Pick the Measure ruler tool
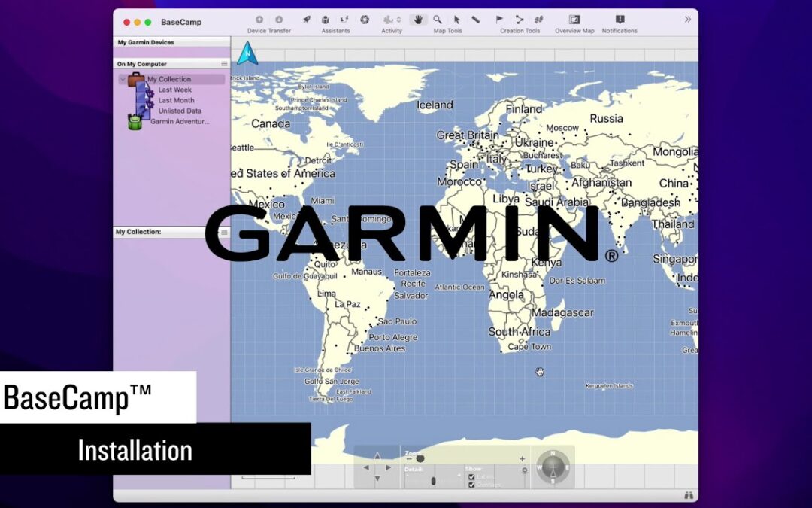812x508 pixels. pos(475,20)
